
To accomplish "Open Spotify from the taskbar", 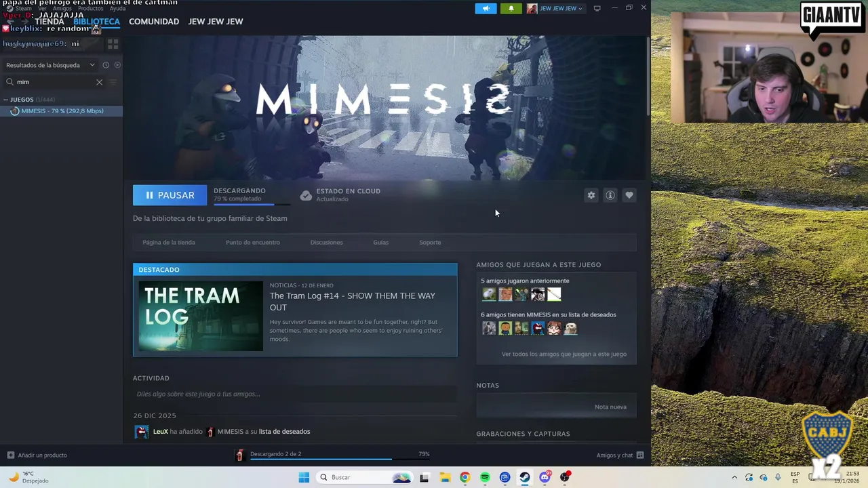I will point(485,477).
